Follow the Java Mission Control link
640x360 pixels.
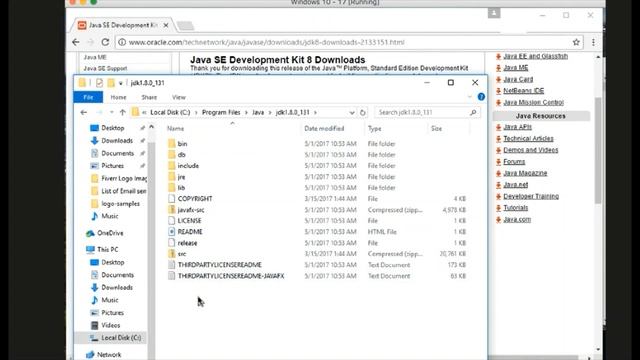[533, 102]
